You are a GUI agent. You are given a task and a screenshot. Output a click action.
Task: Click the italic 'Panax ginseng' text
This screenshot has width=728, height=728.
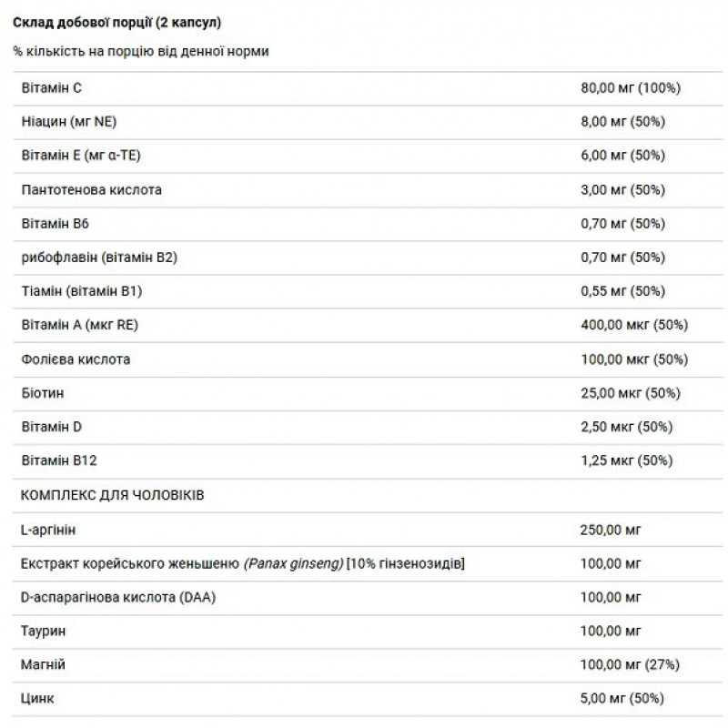click(x=293, y=563)
